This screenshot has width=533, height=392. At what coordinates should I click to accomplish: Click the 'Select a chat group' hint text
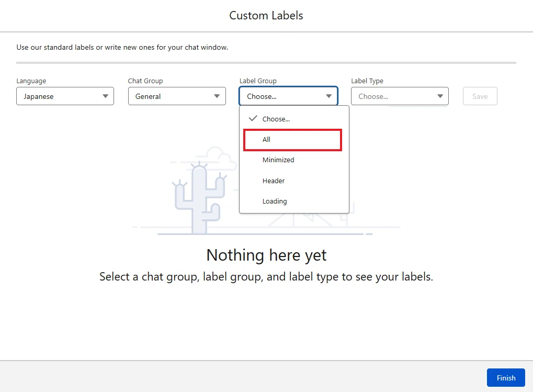[x=266, y=277]
